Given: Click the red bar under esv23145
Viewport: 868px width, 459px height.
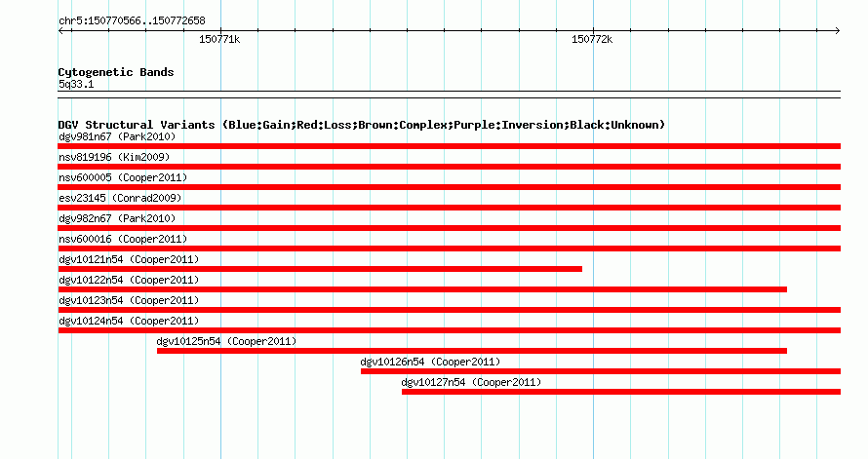Looking at the screenshot, I should (449, 208).
